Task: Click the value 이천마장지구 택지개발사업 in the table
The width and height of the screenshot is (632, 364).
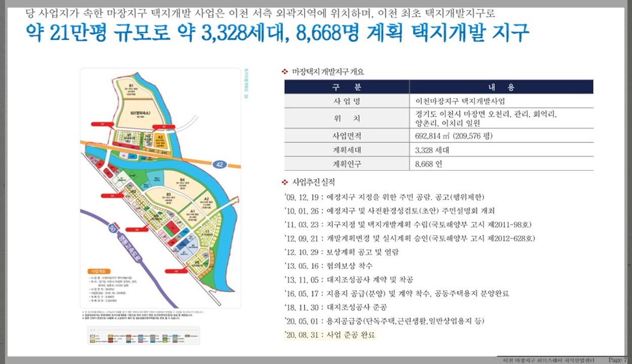Action: (460, 101)
